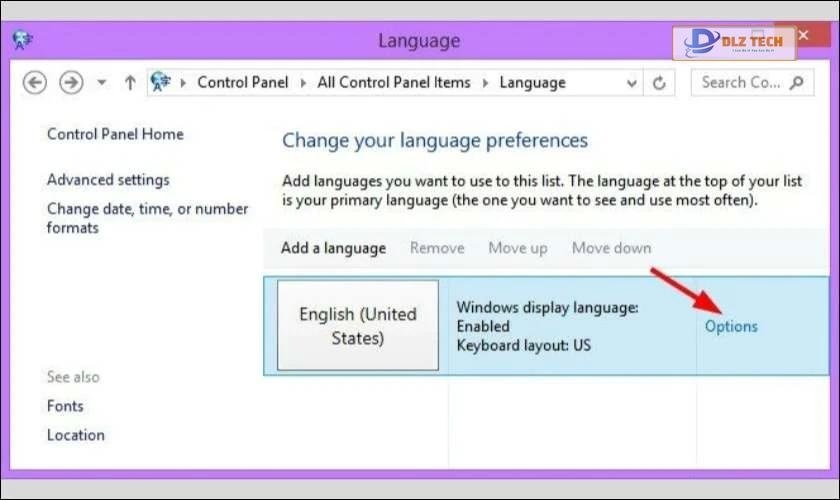Click the magnifier icon in search box
The width and height of the screenshot is (840, 500).
coord(796,83)
